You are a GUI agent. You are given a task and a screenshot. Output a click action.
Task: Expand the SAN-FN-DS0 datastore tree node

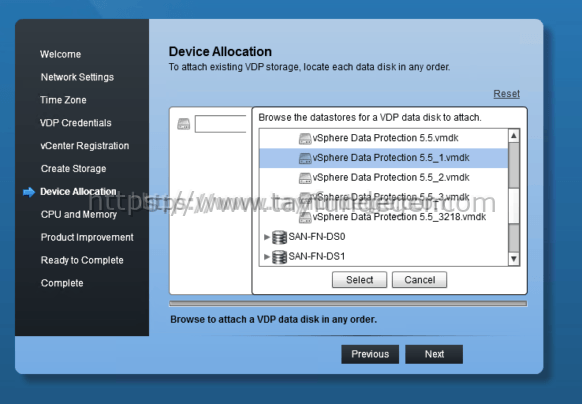(266, 237)
